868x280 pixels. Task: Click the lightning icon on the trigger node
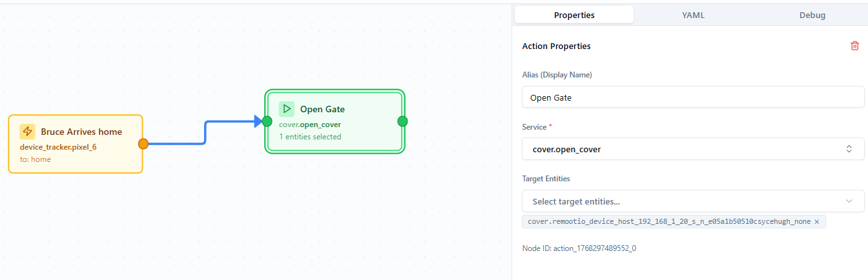point(27,132)
